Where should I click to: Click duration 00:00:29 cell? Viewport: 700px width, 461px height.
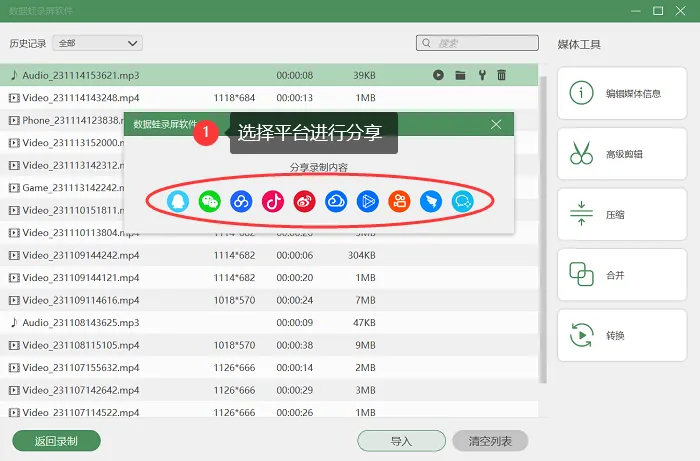(x=295, y=390)
